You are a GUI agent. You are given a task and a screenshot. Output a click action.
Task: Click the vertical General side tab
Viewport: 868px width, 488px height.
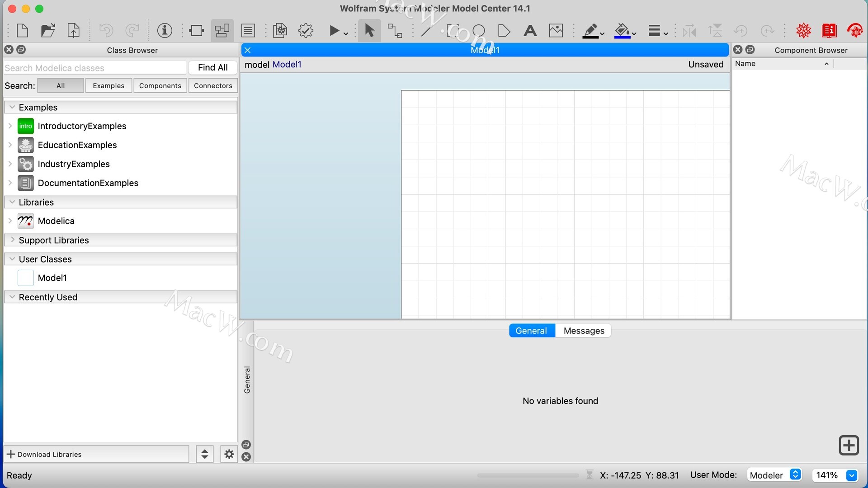[247, 380]
